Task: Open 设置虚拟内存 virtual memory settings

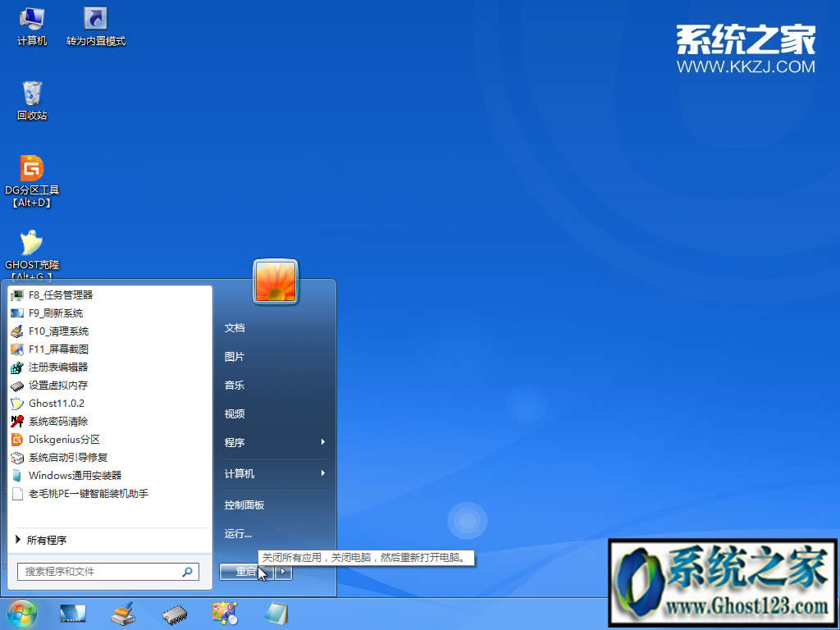Action: pyautogui.click(x=59, y=385)
